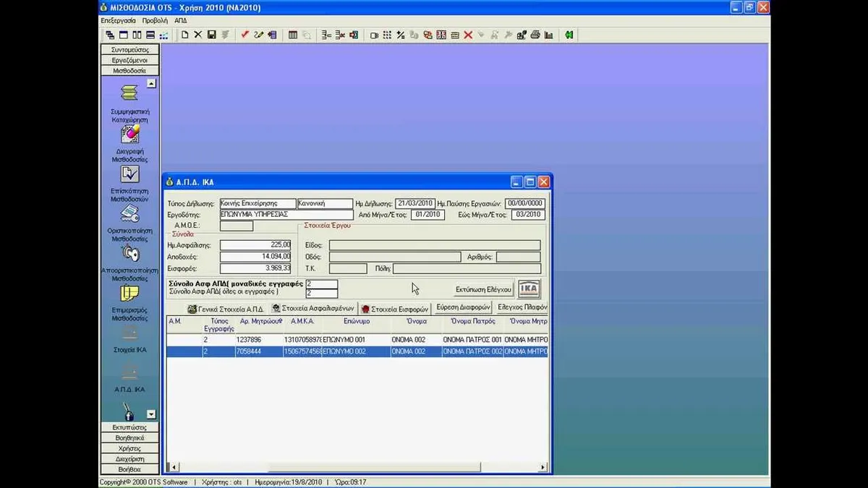Click the Αποδοχές field showing 14.094,00
Screen dimensions: 868x488
coord(255,257)
